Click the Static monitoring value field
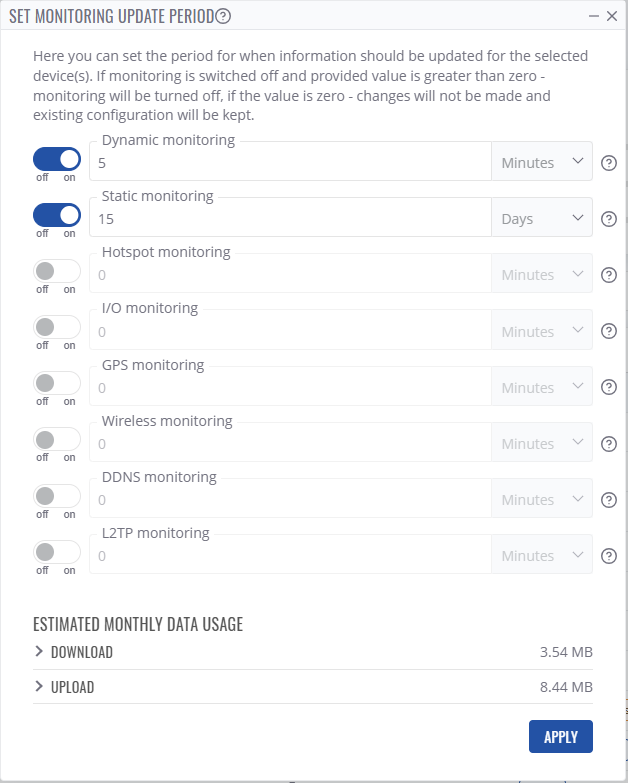The width and height of the screenshot is (628, 783). [x=290, y=219]
